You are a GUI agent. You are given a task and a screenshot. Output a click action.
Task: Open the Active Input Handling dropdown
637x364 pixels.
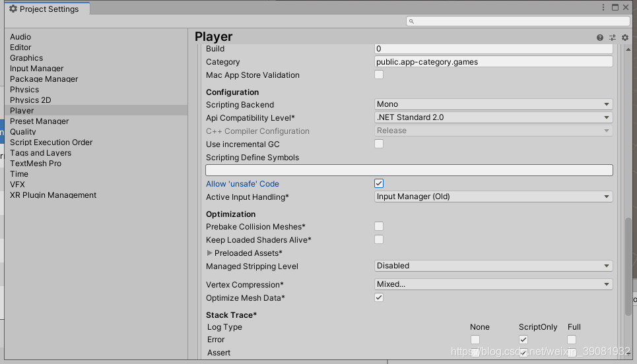(x=493, y=197)
